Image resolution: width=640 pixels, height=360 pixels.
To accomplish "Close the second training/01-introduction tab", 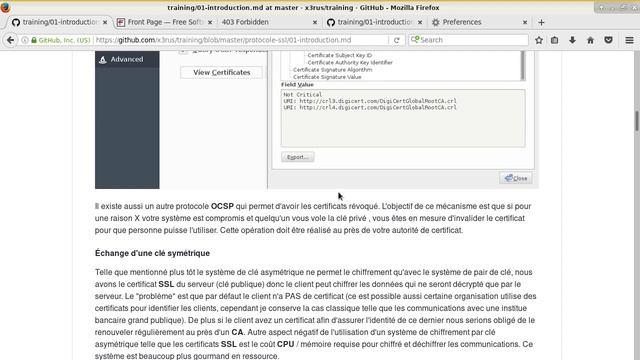I will [x=420, y=22].
